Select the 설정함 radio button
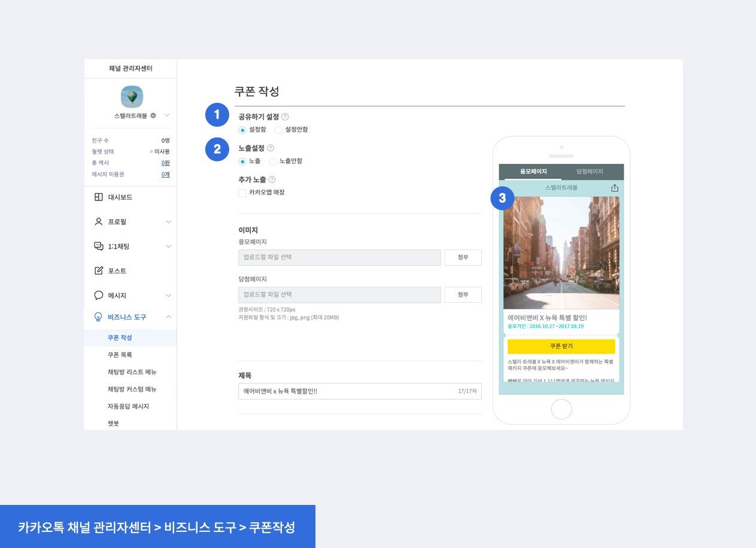The width and height of the screenshot is (756, 548). (242, 130)
